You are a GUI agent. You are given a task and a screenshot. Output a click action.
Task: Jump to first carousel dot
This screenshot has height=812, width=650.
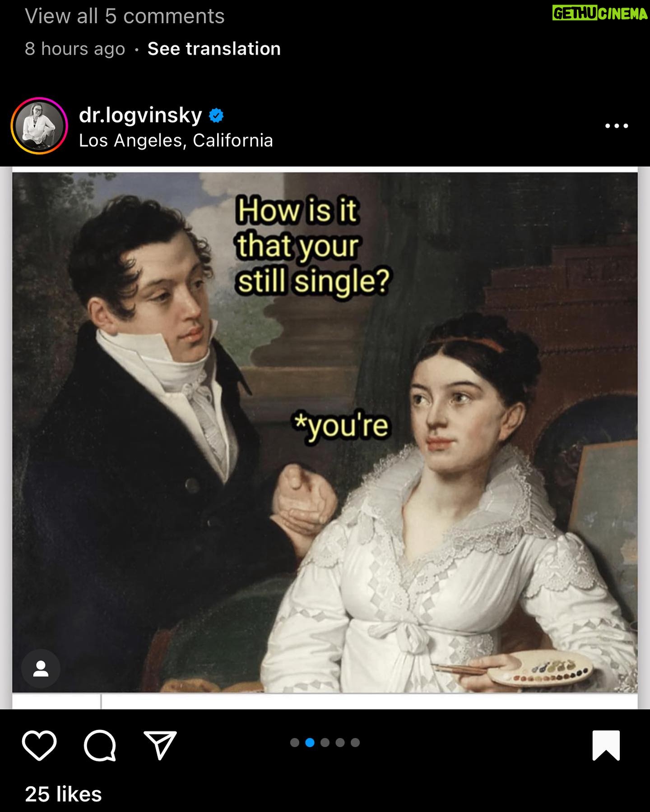pyautogui.click(x=295, y=743)
